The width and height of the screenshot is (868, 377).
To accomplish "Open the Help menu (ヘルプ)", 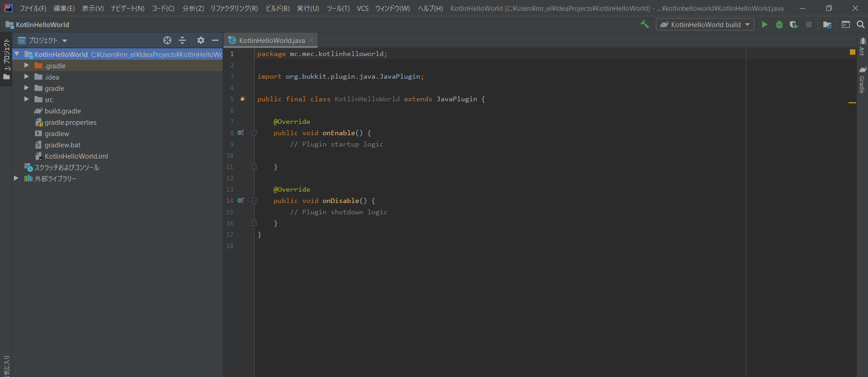I will [x=430, y=8].
